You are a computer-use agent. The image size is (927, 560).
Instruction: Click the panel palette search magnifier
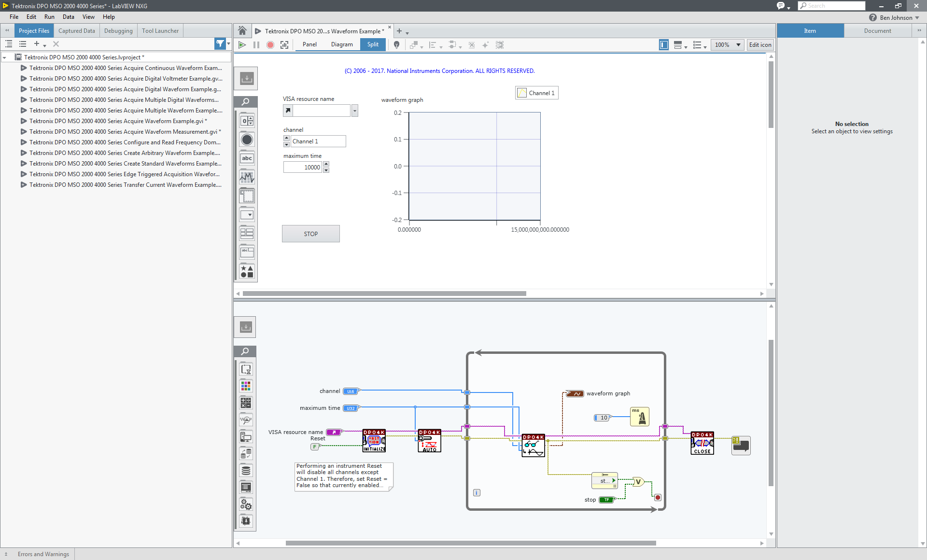246,101
